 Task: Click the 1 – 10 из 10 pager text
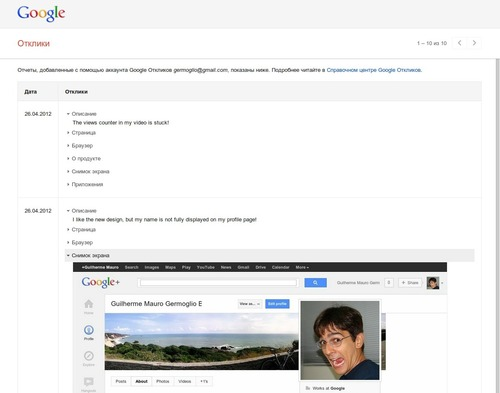coord(432,43)
